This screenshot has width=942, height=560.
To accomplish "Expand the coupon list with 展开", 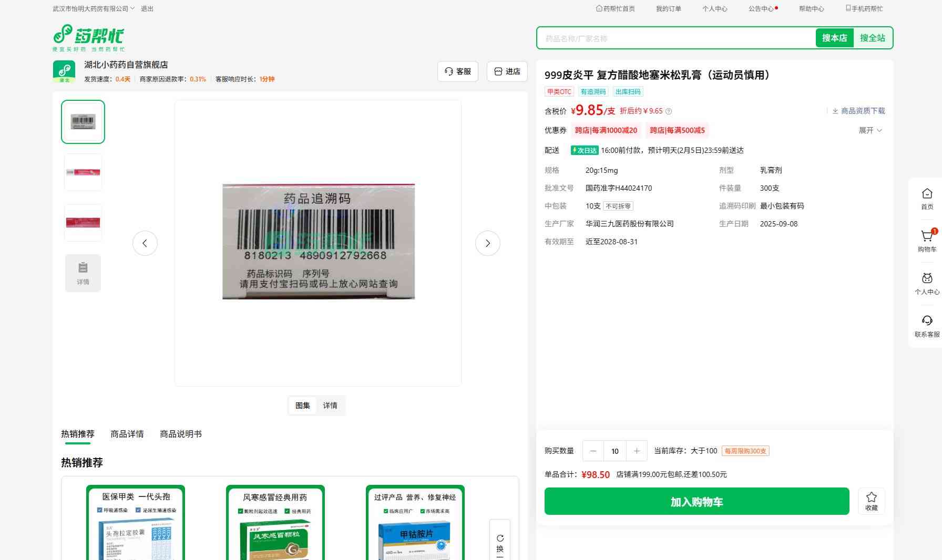I will pyautogui.click(x=870, y=130).
